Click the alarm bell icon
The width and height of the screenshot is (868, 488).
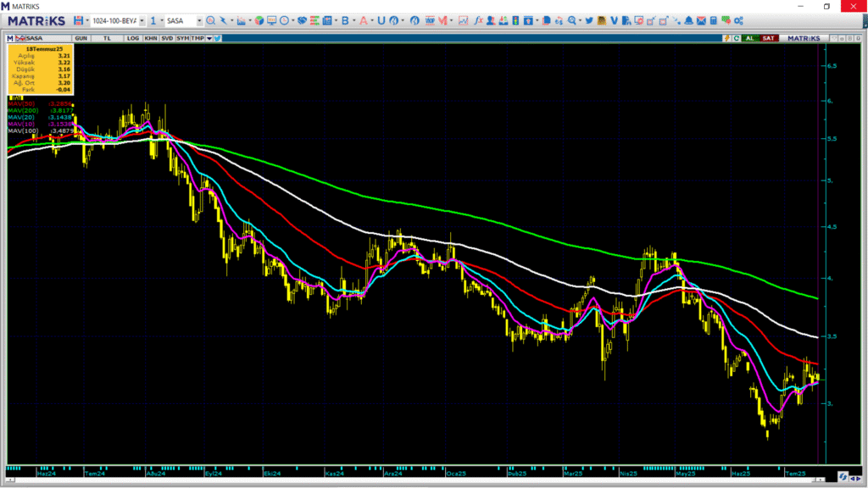[689, 20]
